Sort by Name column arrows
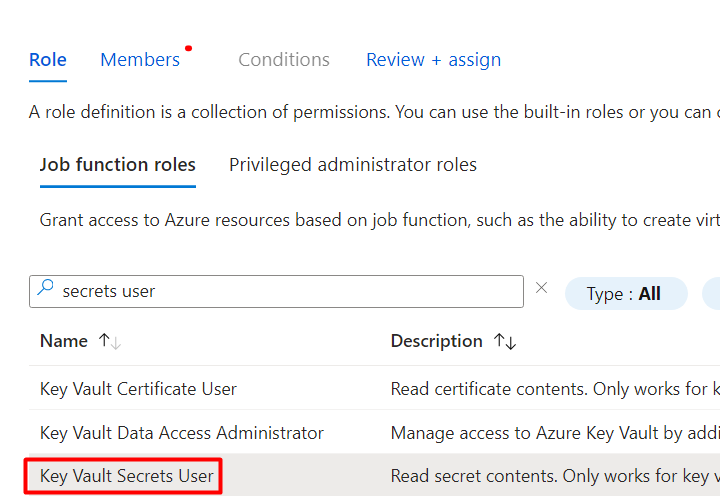Image resolution: width=720 pixels, height=497 pixels. (x=109, y=341)
